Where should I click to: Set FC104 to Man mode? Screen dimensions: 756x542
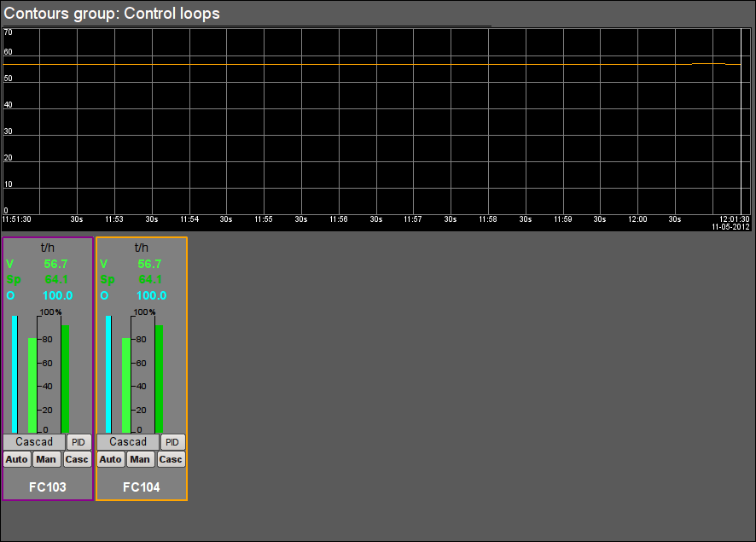140,459
